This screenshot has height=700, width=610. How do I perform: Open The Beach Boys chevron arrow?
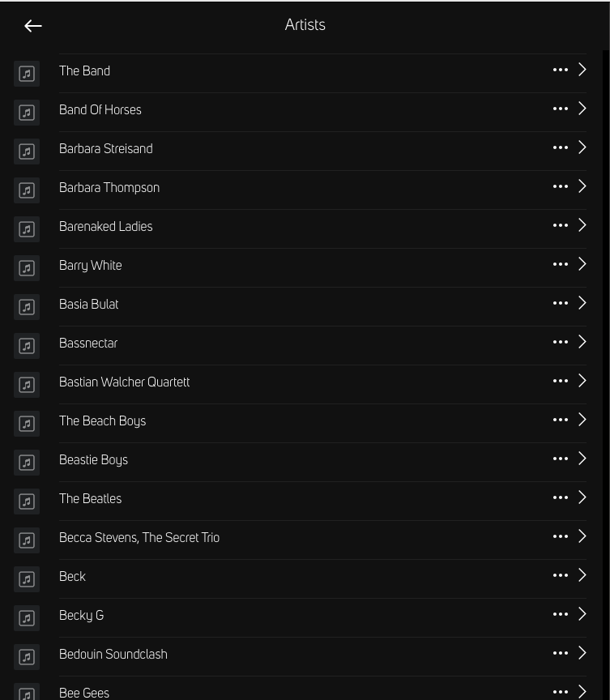tap(582, 420)
